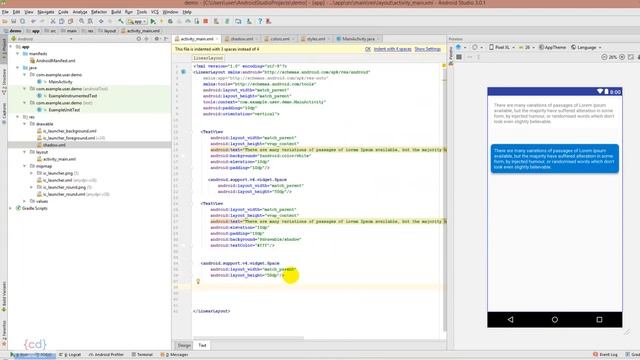The height and width of the screenshot is (360, 640).
Task: Click the Copy icon in toolbar
Action: click(62, 21)
